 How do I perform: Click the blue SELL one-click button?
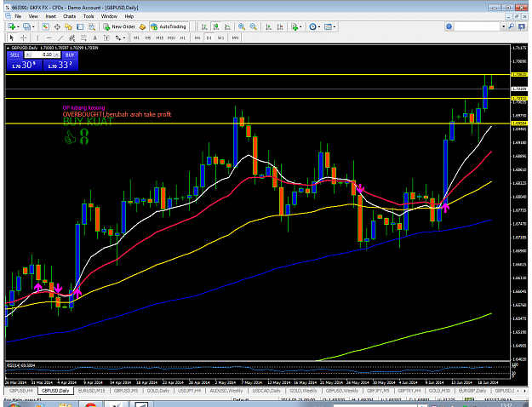[15, 54]
